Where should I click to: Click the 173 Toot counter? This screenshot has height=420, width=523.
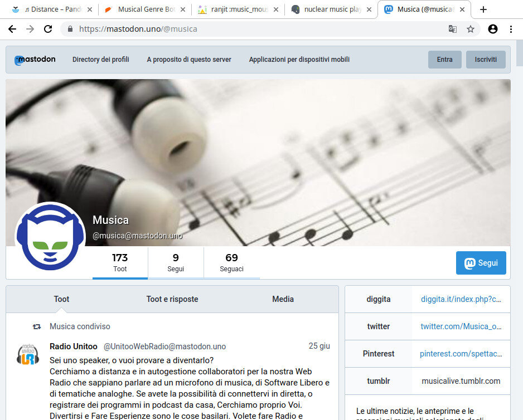click(x=119, y=262)
